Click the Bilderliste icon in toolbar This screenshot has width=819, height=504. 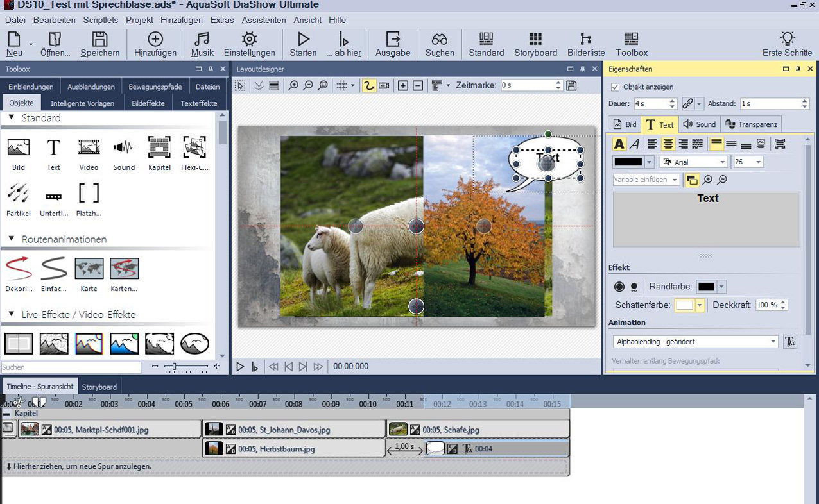pyautogui.click(x=585, y=40)
